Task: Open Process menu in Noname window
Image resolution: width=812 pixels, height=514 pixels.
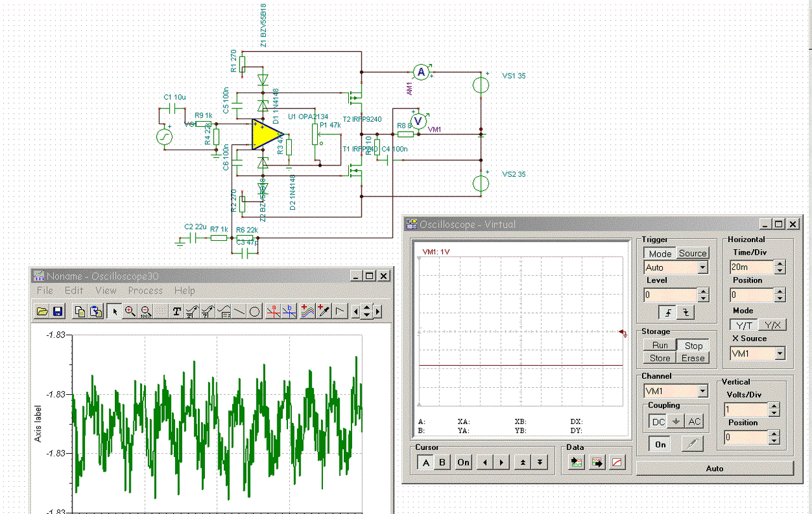Action: [x=145, y=290]
